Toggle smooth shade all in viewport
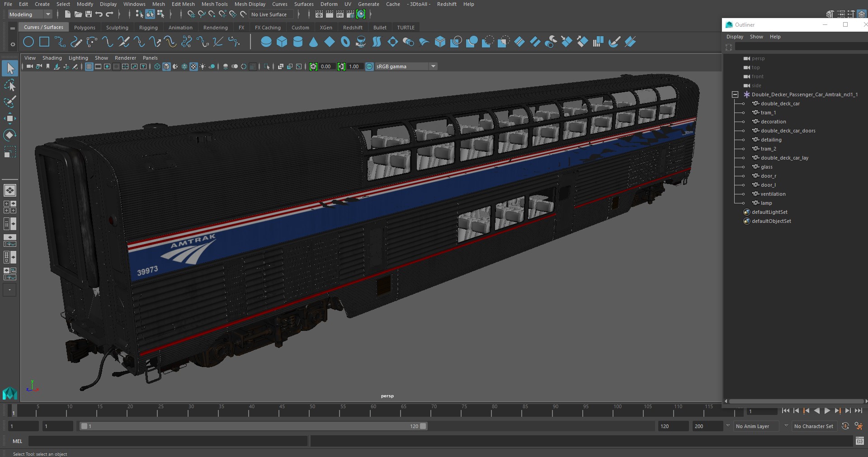868x457 pixels. [x=166, y=66]
